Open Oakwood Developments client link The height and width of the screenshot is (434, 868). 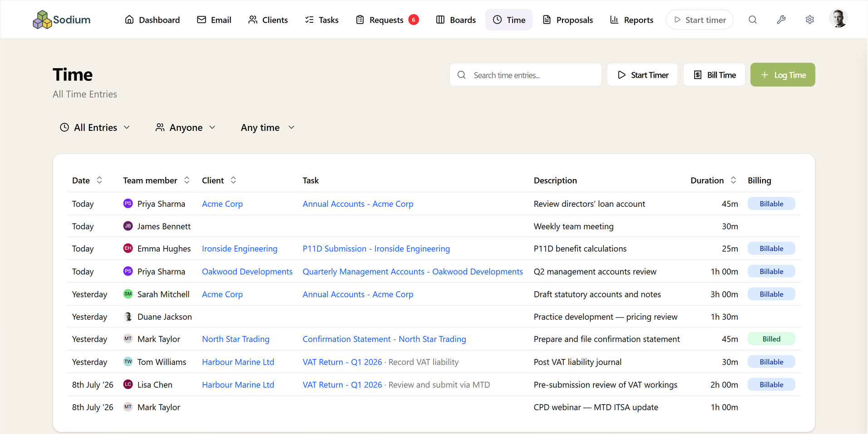pyautogui.click(x=247, y=272)
